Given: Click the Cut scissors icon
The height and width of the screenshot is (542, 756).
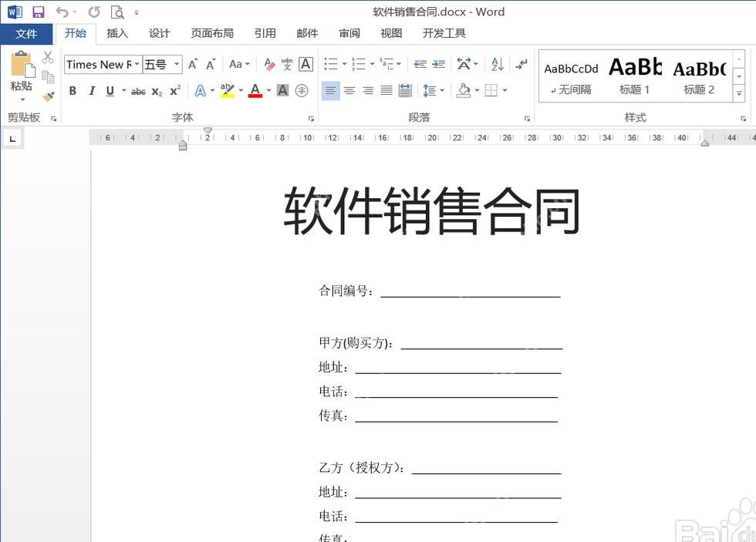Looking at the screenshot, I should click(x=47, y=57).
